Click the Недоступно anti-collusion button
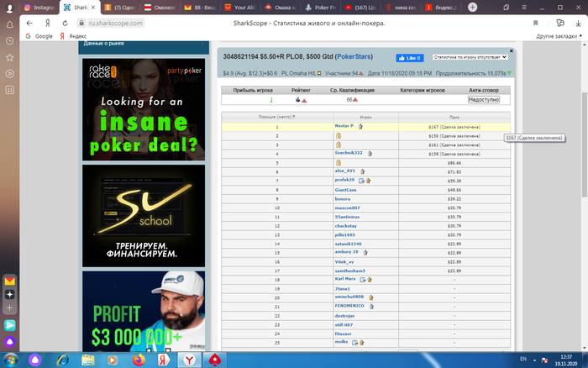 484,99
